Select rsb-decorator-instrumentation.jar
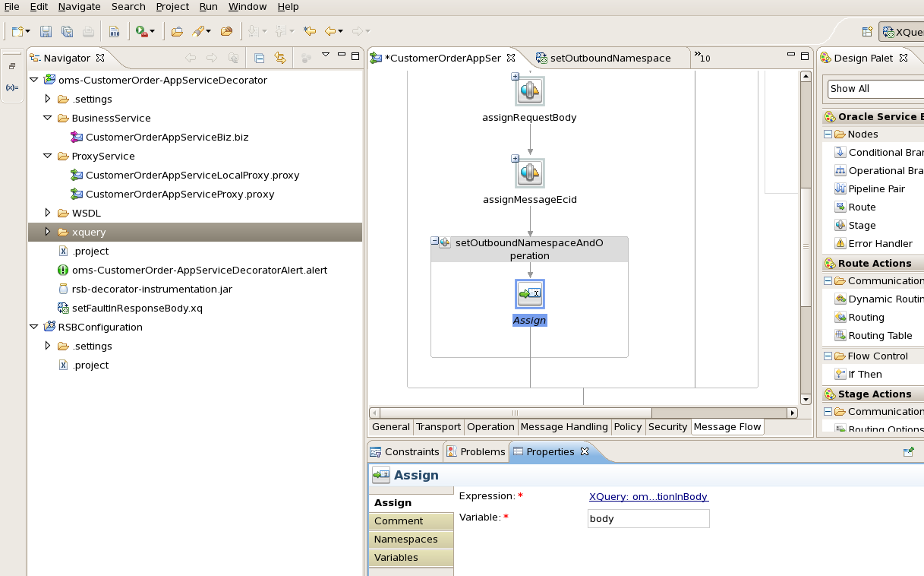Screen dimensions: 924x576 point(152,289)
